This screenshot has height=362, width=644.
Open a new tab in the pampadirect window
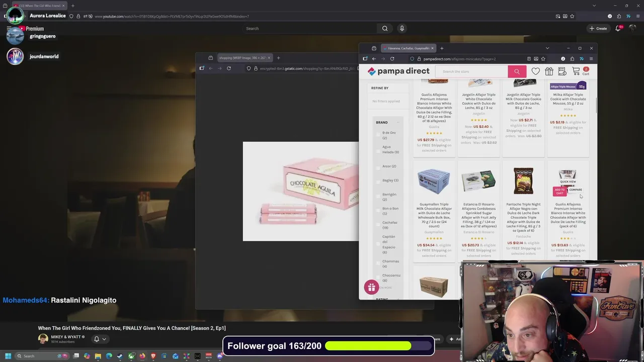(x=442, y=48)
